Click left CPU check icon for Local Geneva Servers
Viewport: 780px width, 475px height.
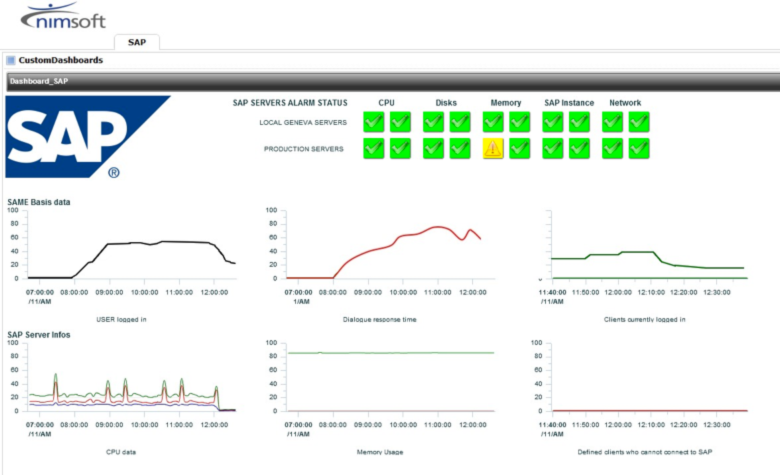pyautogui.click(x=374, y=122)
